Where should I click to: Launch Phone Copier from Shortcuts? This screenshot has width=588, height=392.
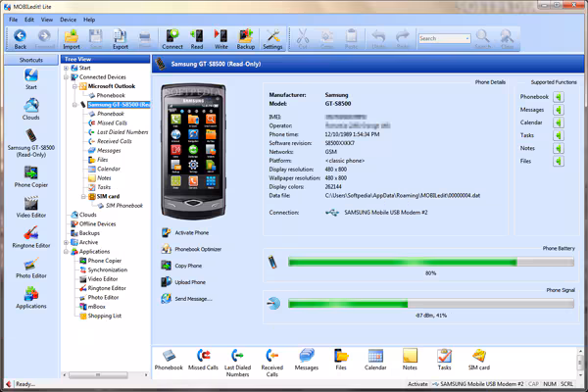31,176
